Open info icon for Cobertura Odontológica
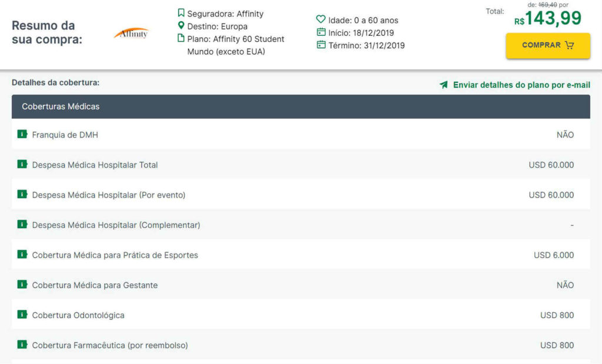This screenshot has height=364, width=602. pos(22,314)
